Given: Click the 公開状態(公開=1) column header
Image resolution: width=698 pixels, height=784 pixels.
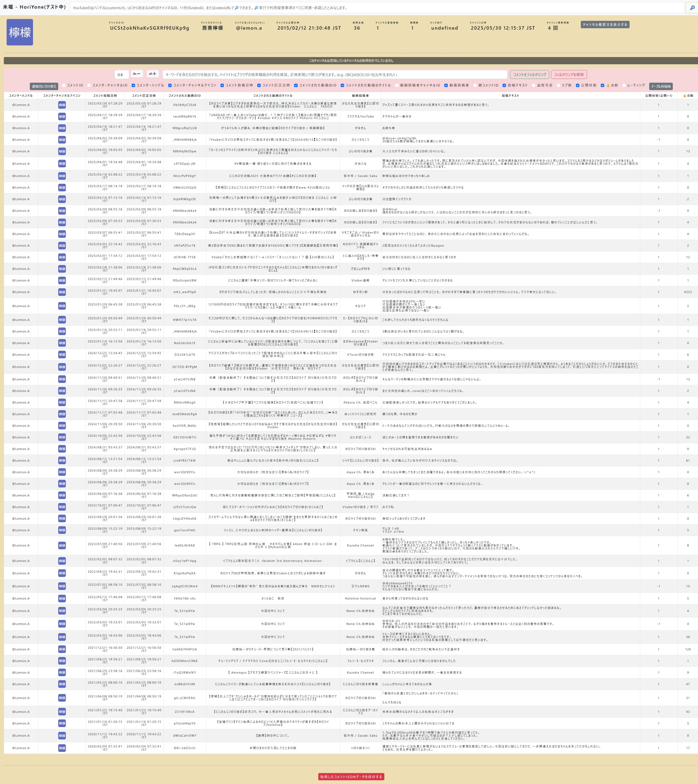Looking at the screenshot, I should pyautogui.click(x=658, y=95).
